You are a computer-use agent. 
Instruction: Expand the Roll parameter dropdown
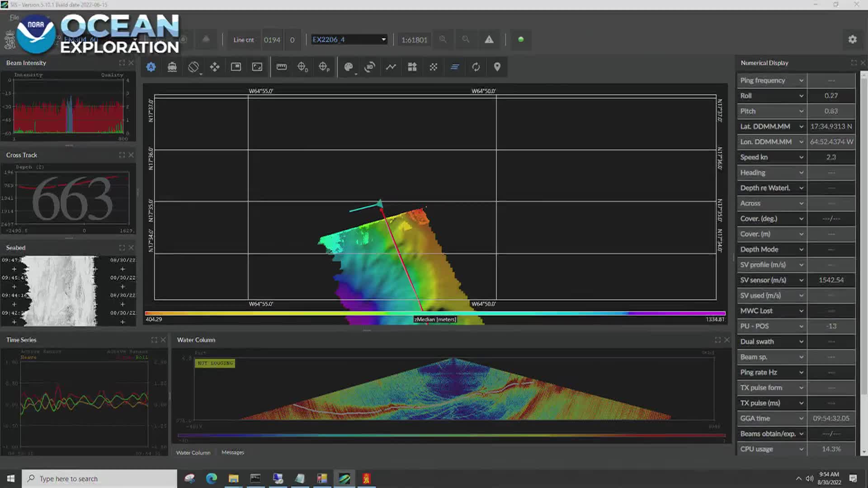pyautogui.click(x=801, y=96)
